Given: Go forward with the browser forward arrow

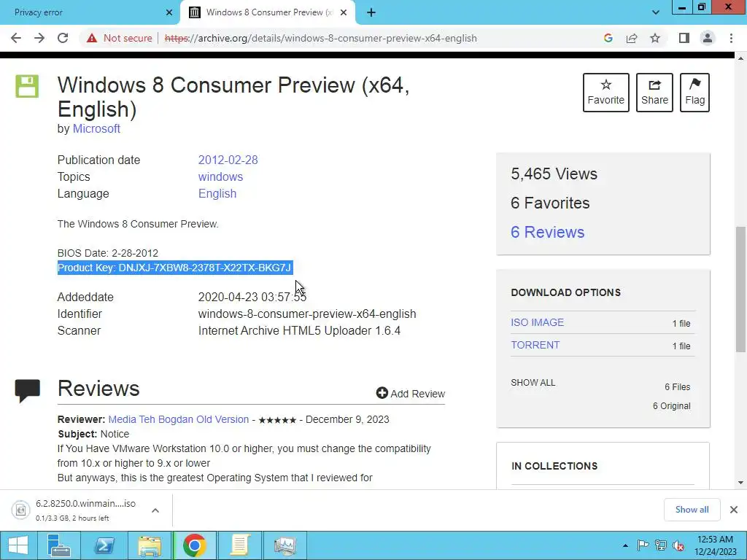Looking at the screenshot, I should (x=39, y=38).
